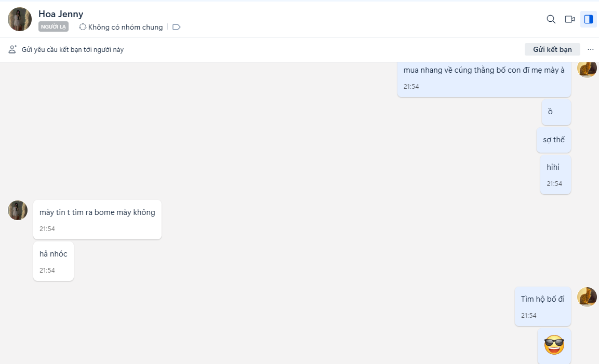Viewport: 599px width, 364px height.
Task: Click the sender avatar beside incoming message
Action: [x=18, y=210]
